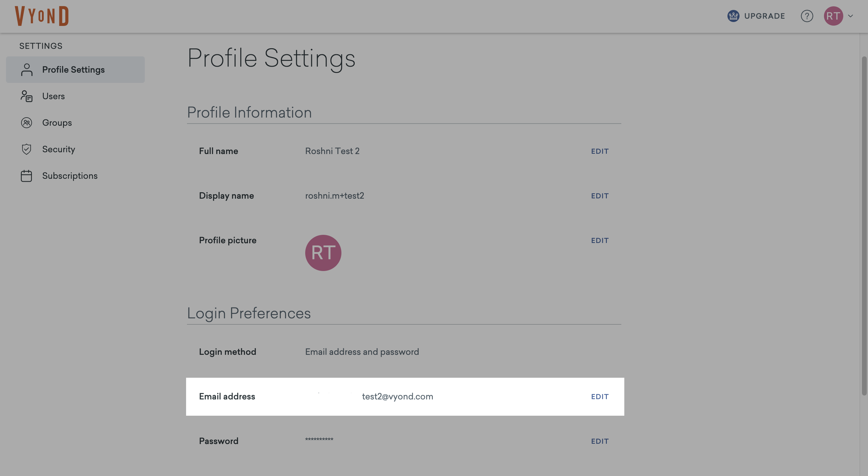Image resolution: width=868 pixels, height=476 pixels.
Task: Click the Groups icon in sidebar
Action: 27,123
